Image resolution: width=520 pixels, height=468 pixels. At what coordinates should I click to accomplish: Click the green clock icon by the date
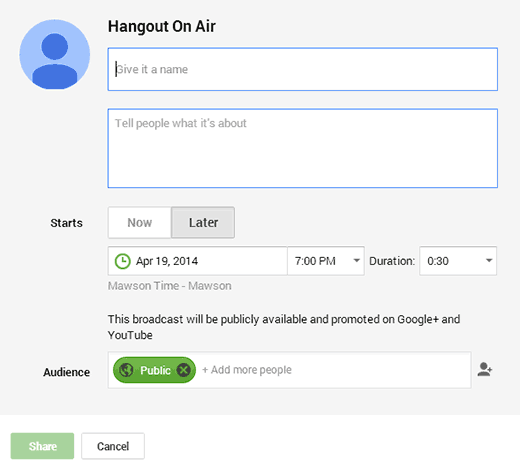coord(122,261)
